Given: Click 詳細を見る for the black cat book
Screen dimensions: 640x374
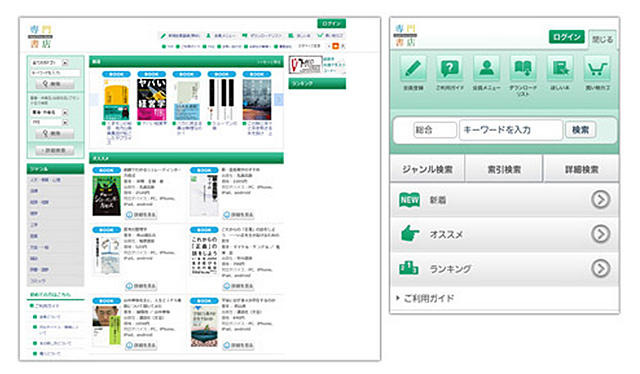Looking at the screenshot, I should point(141,214).
